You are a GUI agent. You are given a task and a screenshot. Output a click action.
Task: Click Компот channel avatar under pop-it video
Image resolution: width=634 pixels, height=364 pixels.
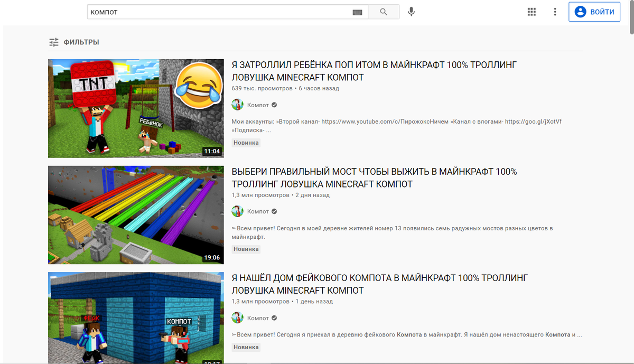(237, 105)
